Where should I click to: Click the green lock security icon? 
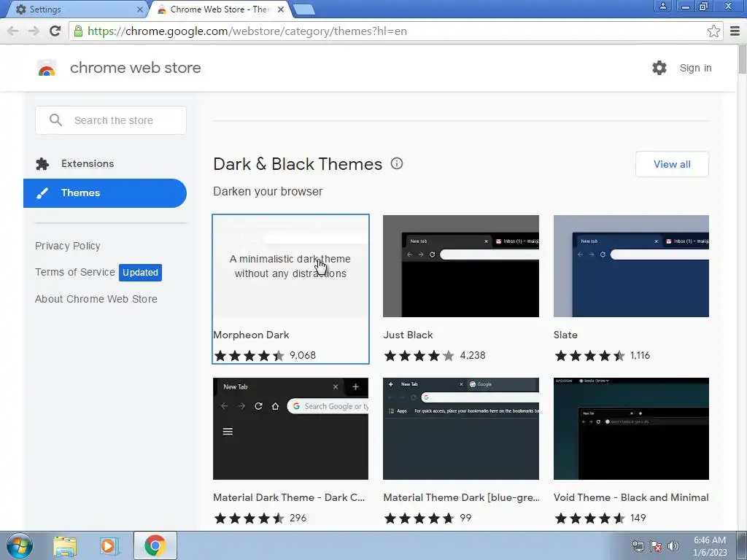(78, 31)
